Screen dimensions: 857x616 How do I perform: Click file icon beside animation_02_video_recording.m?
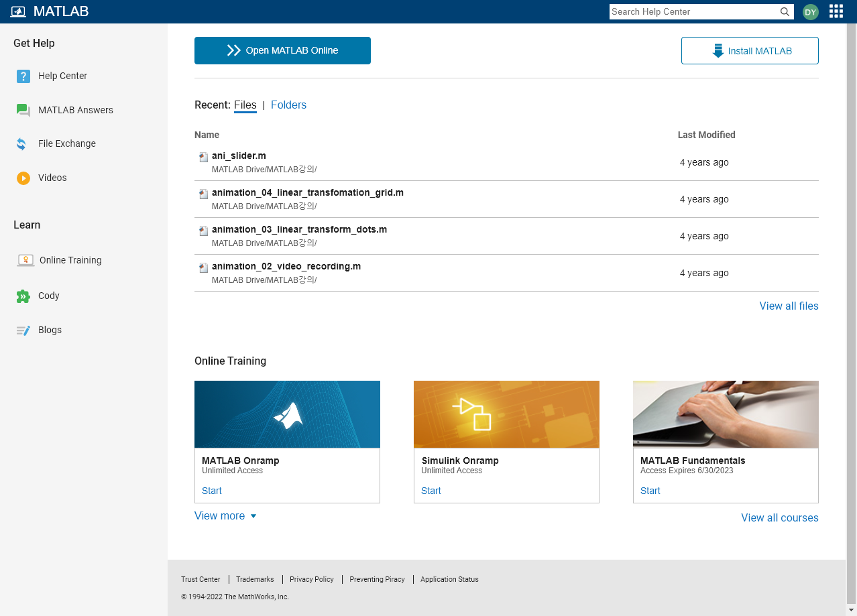tap(203, 267)
